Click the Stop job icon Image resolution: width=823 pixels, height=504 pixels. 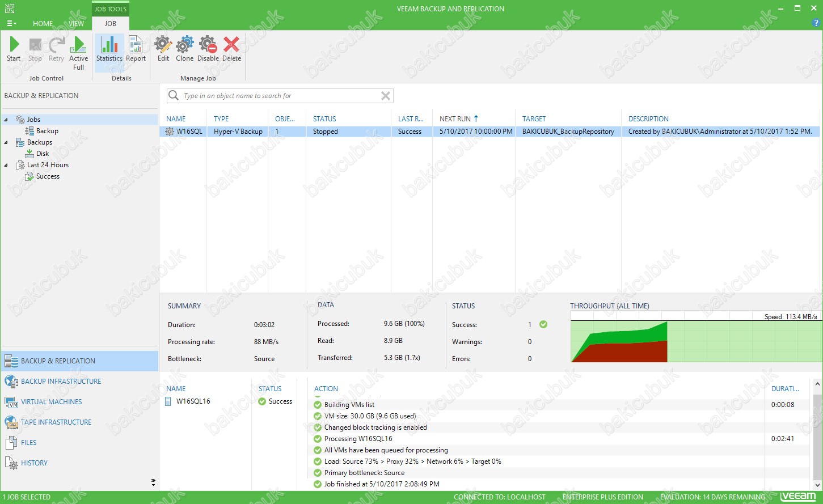click(35, 49)
